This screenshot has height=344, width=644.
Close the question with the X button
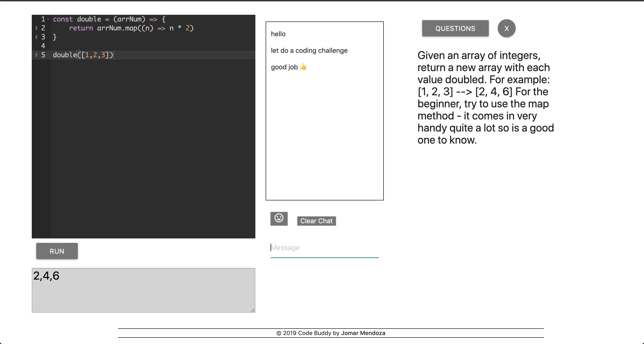tap(506, 28)
